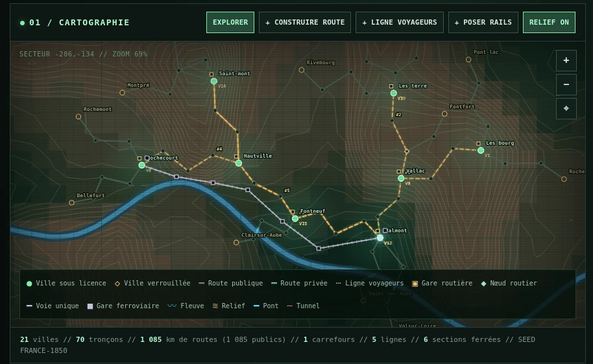The height and width of the screenshot is (364, 593).
Task: Click the locked town Fontfort marker
Action: point(444,114)
